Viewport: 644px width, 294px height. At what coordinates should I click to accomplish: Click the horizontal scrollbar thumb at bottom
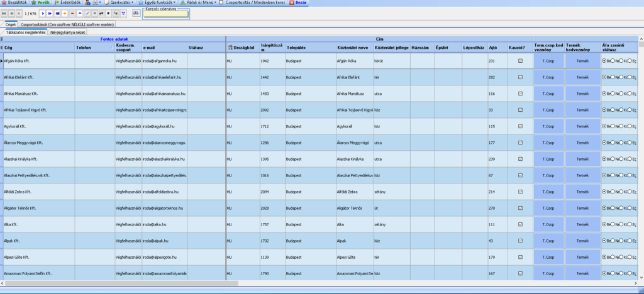pyautogui.click(x=121, y=283)
